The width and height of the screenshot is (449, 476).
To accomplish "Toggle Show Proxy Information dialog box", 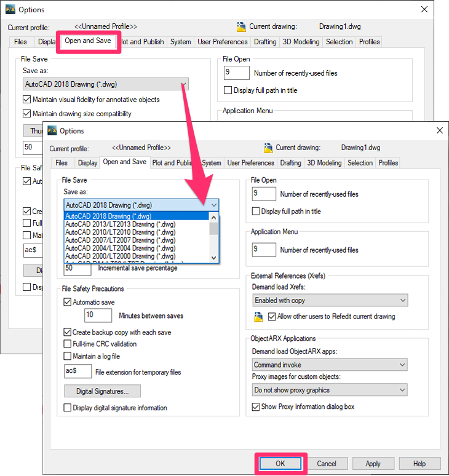I will (x=256, y=407).
